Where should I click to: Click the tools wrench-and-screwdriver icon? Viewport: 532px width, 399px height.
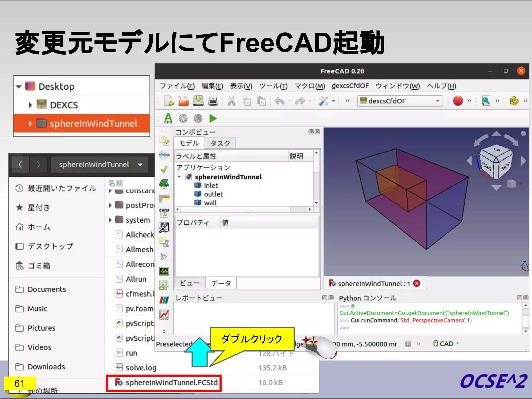point(323,101)
